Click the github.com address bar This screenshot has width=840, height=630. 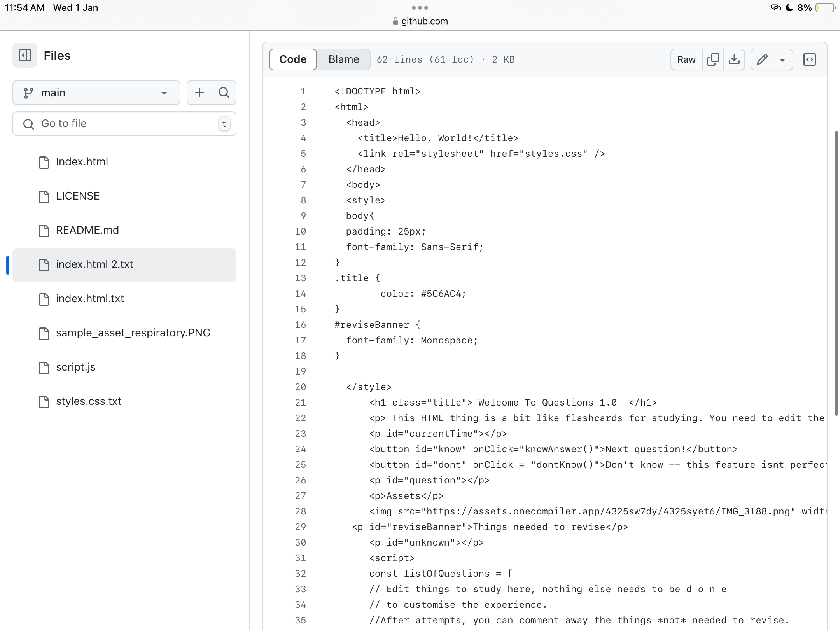420,21
